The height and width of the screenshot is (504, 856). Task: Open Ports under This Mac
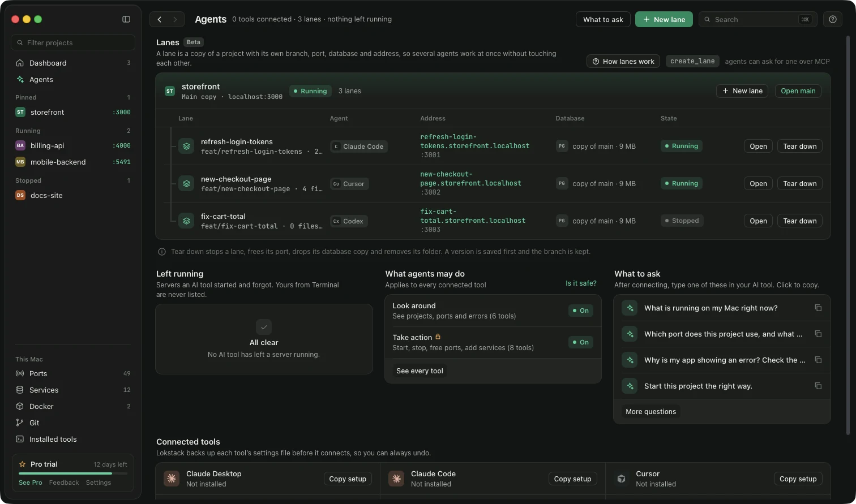[73, 373]
